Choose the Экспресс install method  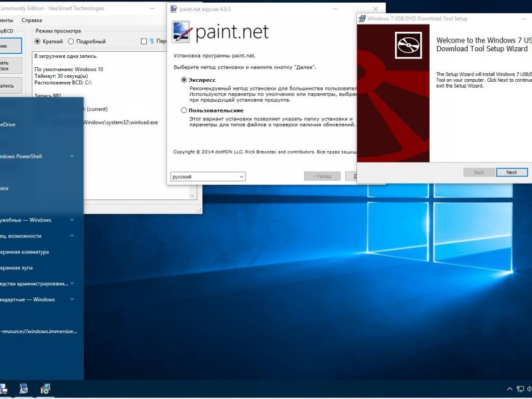click(184, 80)
